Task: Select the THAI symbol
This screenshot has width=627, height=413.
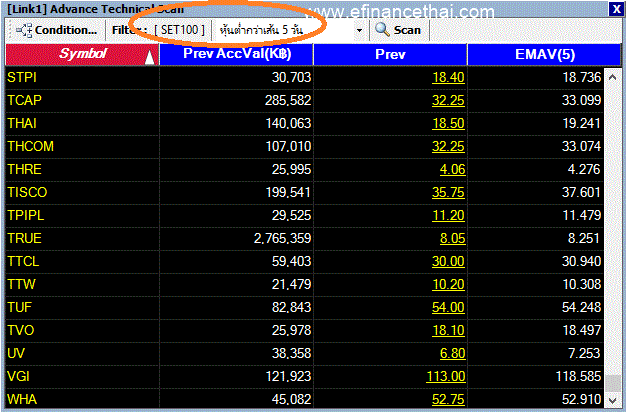Action: [x=22, y=123]
